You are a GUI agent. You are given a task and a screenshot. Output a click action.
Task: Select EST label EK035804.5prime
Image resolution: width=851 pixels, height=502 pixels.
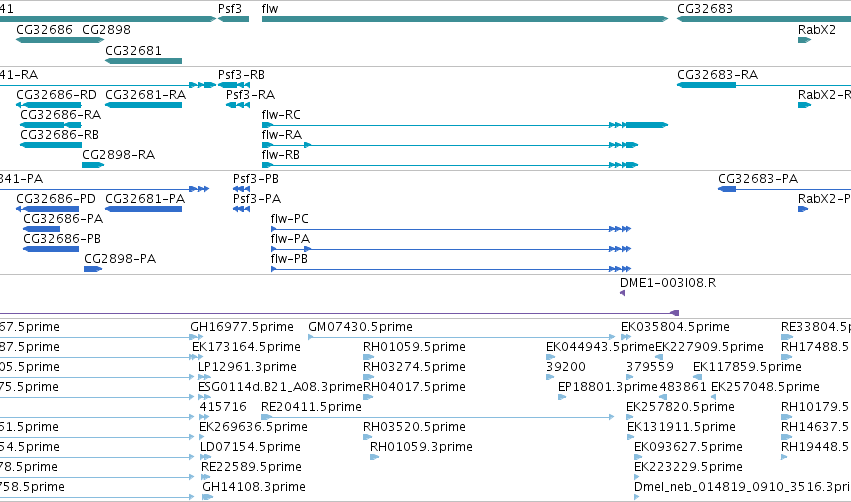coord(675,327)
